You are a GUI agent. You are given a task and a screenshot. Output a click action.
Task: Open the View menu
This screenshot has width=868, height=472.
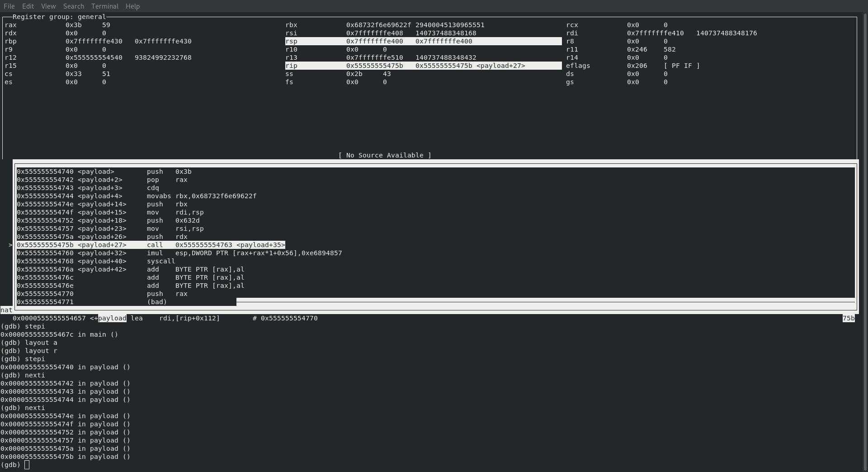(x=48, y=6)
